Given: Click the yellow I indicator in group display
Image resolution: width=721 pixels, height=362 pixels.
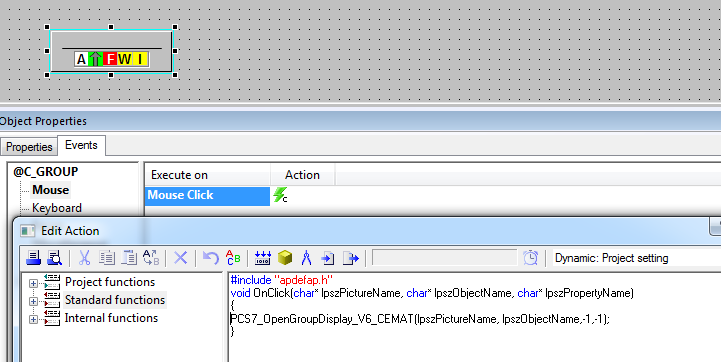Looking at the screenshot, I should point(140,59).
